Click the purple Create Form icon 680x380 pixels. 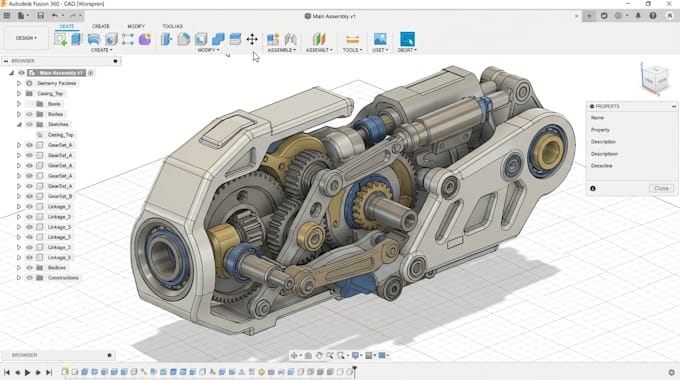145,39
